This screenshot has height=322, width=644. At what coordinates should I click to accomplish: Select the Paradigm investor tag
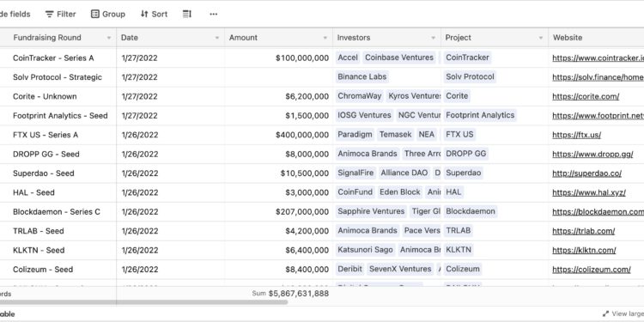pos(355,134)
